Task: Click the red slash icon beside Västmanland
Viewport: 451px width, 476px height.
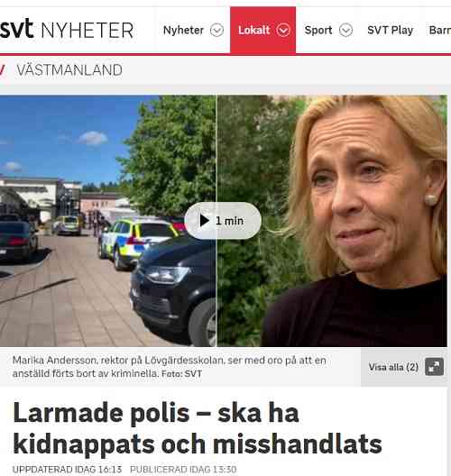Action: [2, 70]
